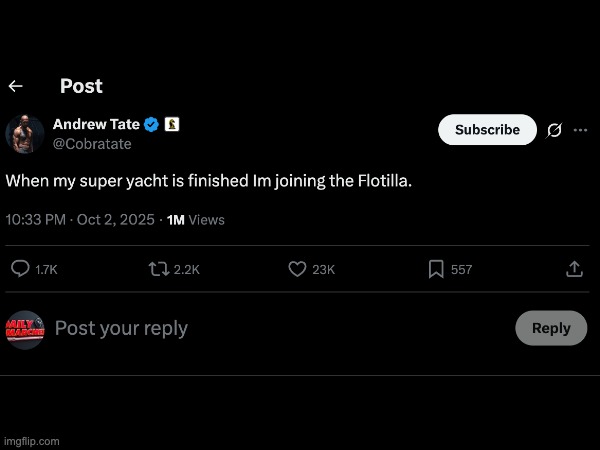Click the share upload icon
The width and height of the screenshot is (600, 450).
(x=574, y=269)
